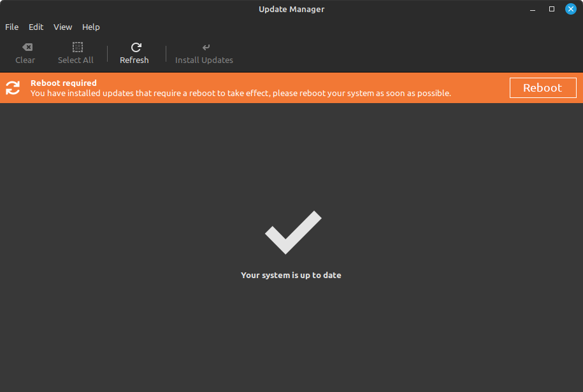Click the minimize button in the title bar
Screen dimensions: 583x392
(533, 9)
